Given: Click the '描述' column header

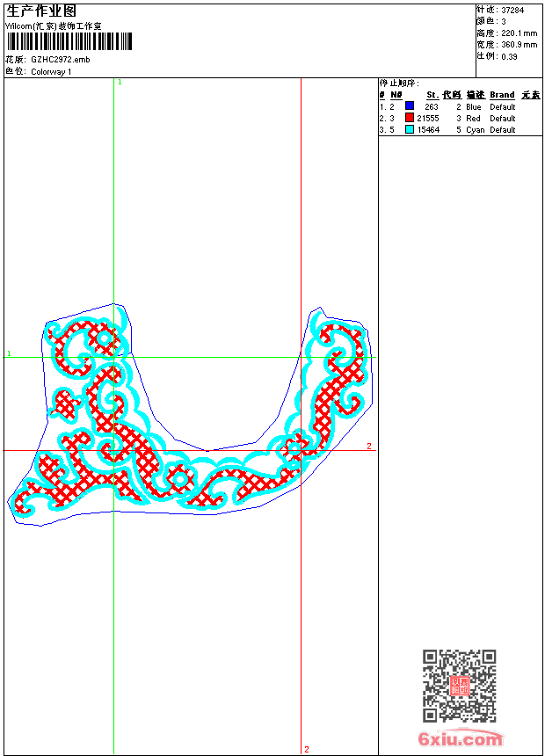Looking at the screenshot, I should (476, 95).
